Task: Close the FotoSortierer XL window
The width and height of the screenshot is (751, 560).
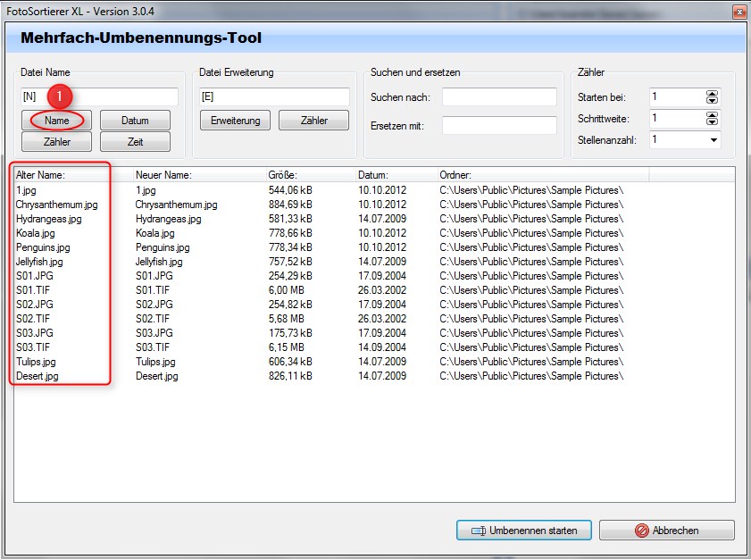Action: pyautogui.click(x=739, y=12)
